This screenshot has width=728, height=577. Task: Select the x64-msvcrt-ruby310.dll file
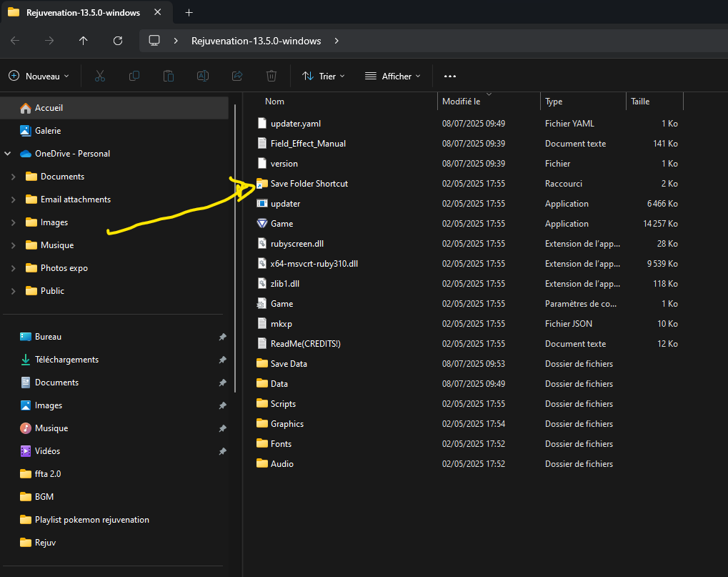click(x=314, y=263)
